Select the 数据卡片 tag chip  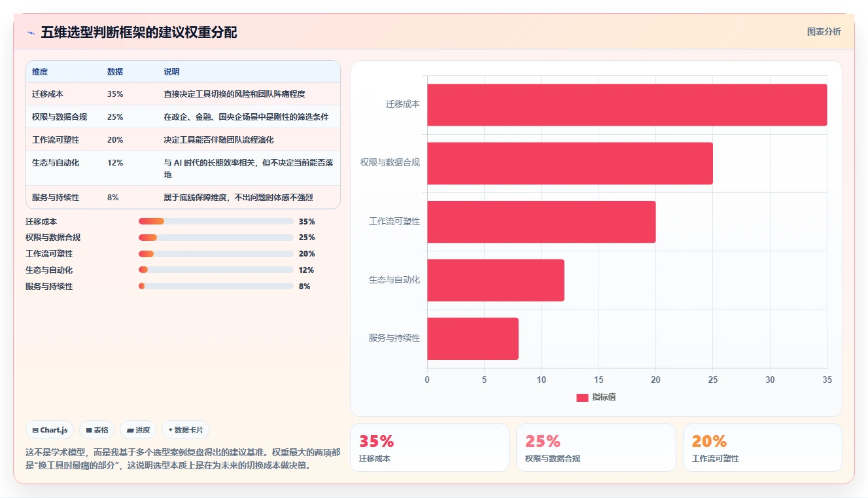pos(186,430)
